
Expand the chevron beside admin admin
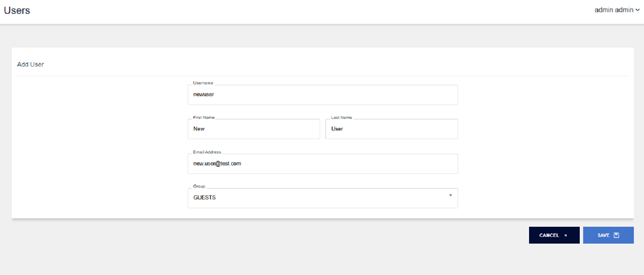pos(637,11)
